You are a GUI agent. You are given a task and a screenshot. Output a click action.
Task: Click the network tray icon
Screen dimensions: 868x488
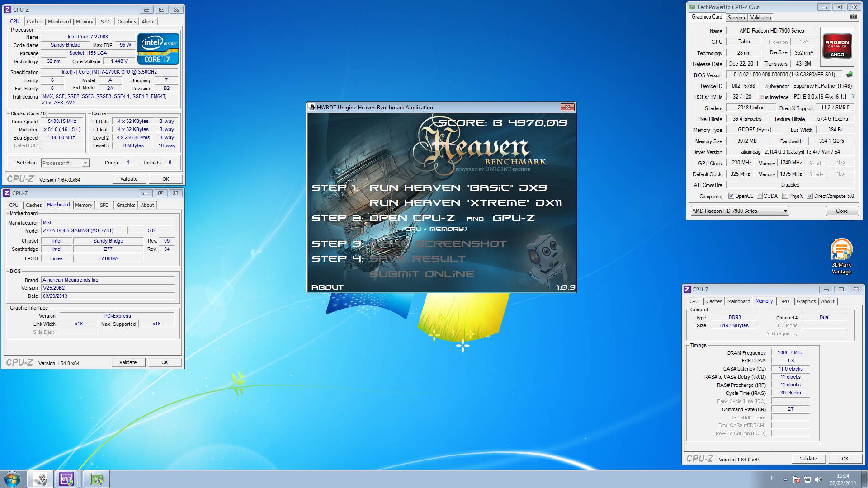click(x=807, y=479)
